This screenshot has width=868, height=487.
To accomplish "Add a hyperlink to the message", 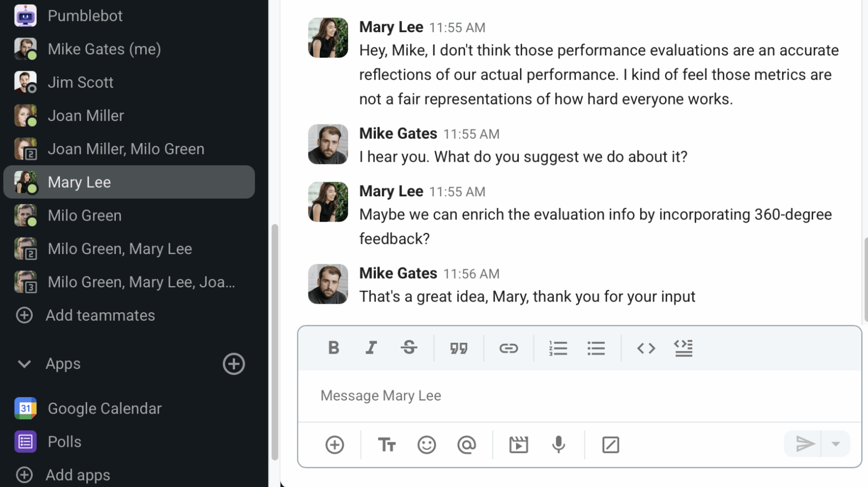I will point(509,348).
